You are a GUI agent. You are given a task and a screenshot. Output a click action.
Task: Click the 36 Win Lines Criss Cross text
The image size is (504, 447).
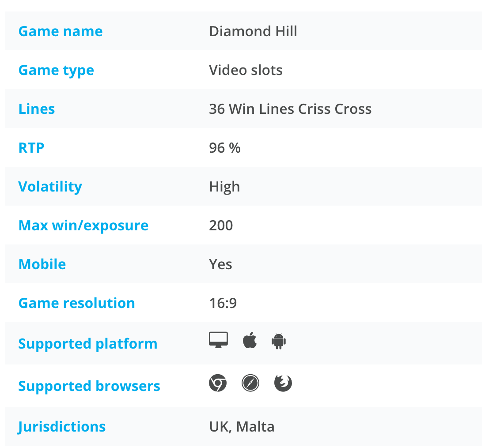(290, 109)
